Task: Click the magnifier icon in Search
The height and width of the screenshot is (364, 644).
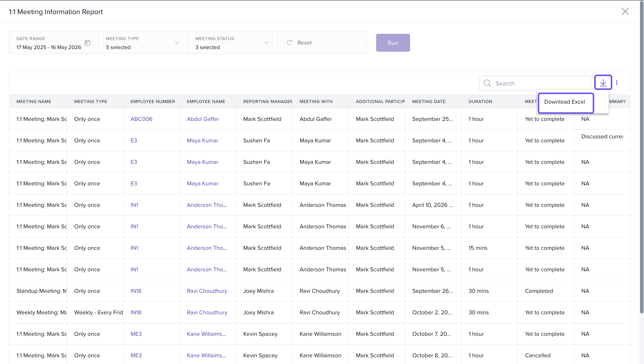Action: pos(487,83)
